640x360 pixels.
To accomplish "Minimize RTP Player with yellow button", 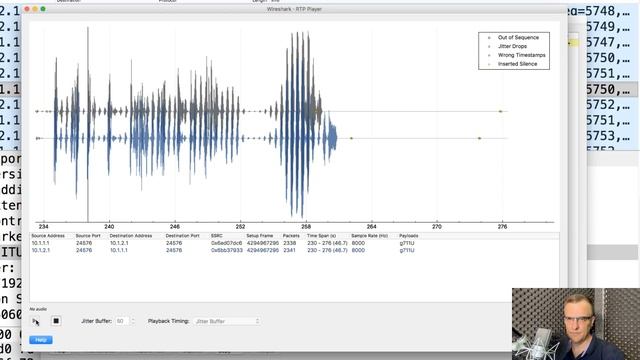I will 35,9.
